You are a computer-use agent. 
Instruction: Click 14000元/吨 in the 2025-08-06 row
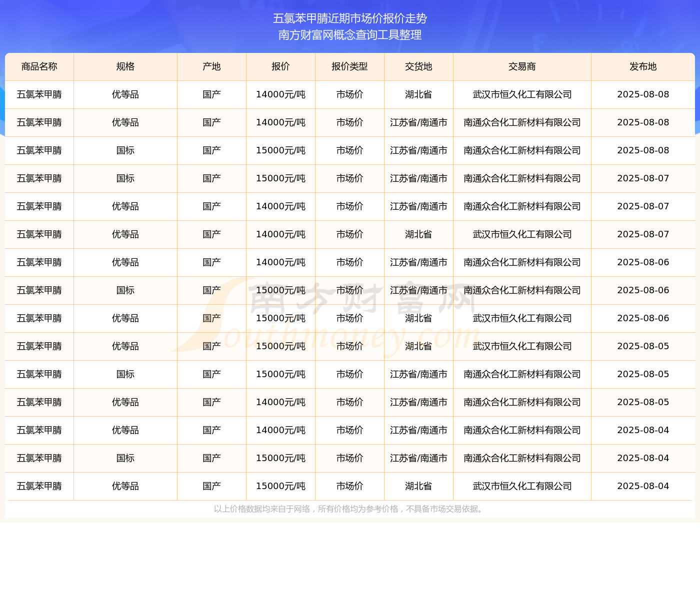click(280, 262)
